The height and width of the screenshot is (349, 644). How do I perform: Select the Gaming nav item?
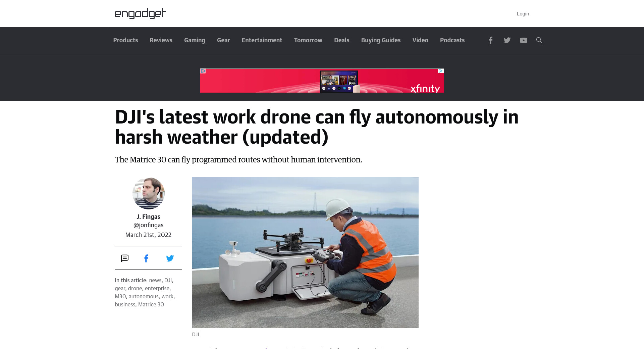195,40
